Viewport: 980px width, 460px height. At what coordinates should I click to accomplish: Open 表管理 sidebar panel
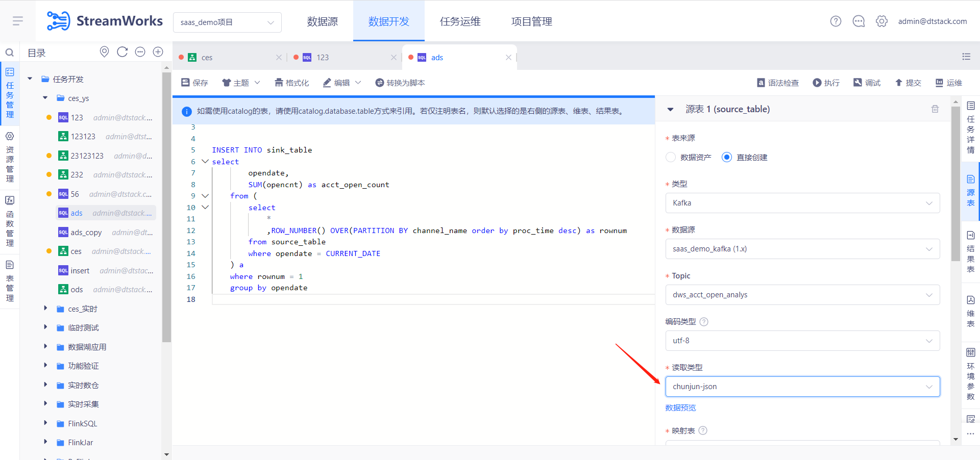point(10,281)
